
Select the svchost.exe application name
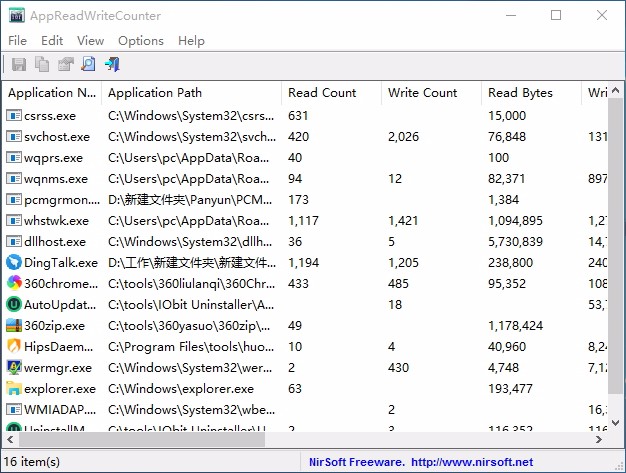(57, 137)
